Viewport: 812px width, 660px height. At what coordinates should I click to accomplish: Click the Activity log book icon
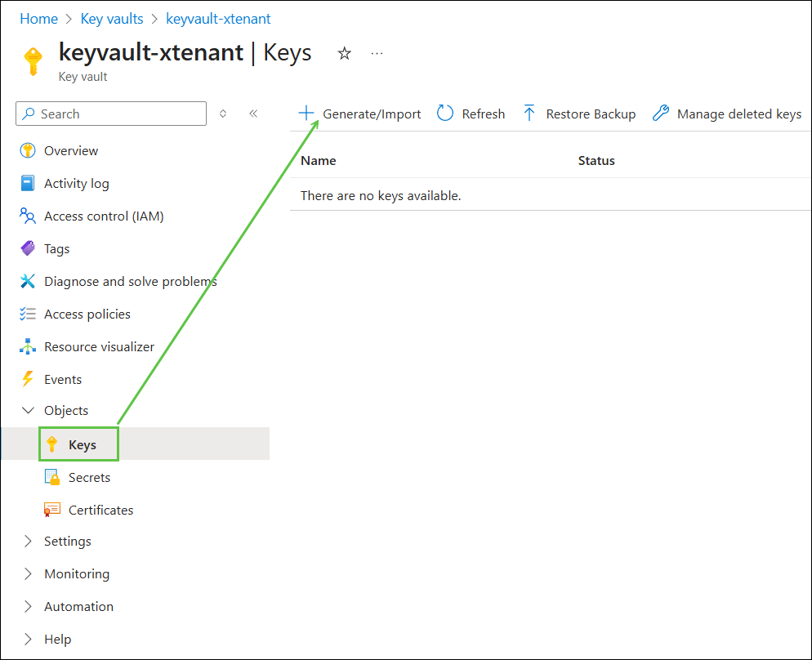pyautogui.click(x=28, y=183)
